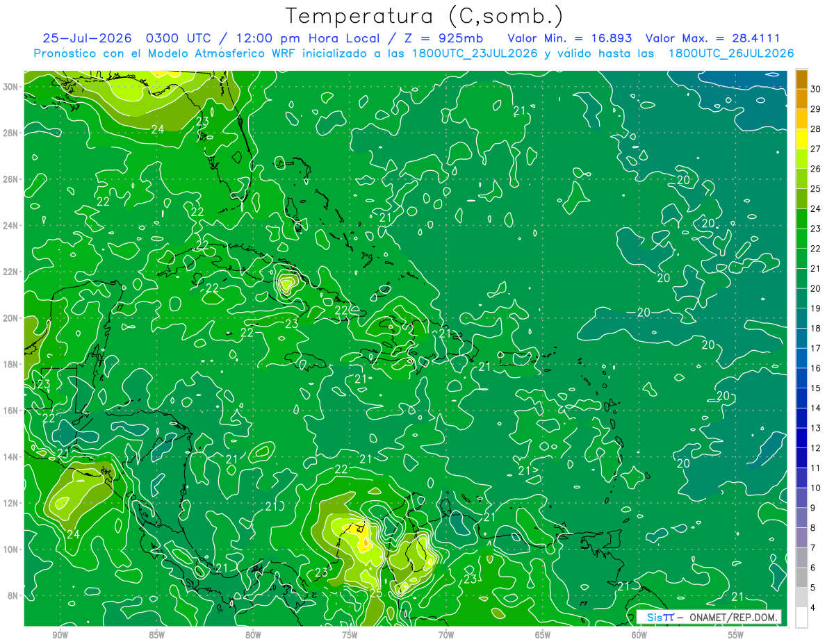Click the '22N' latitude axis label
This screenshot has width=834, height=644.
tap(12, 272)
